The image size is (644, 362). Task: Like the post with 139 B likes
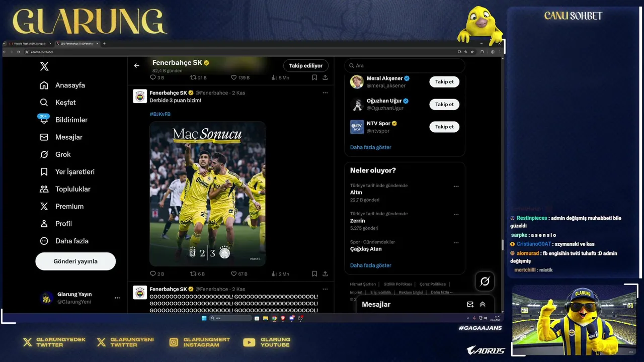[x=240, y=77]
